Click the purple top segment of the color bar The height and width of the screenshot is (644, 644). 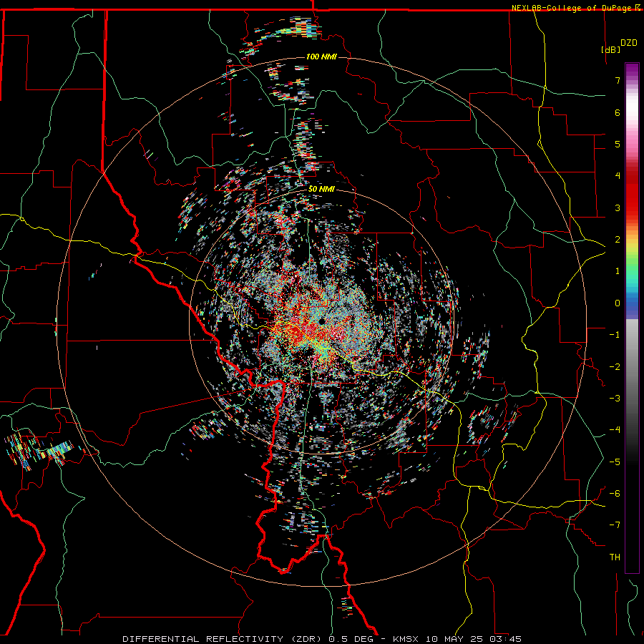pyautogui.click(x=632, y=70)
